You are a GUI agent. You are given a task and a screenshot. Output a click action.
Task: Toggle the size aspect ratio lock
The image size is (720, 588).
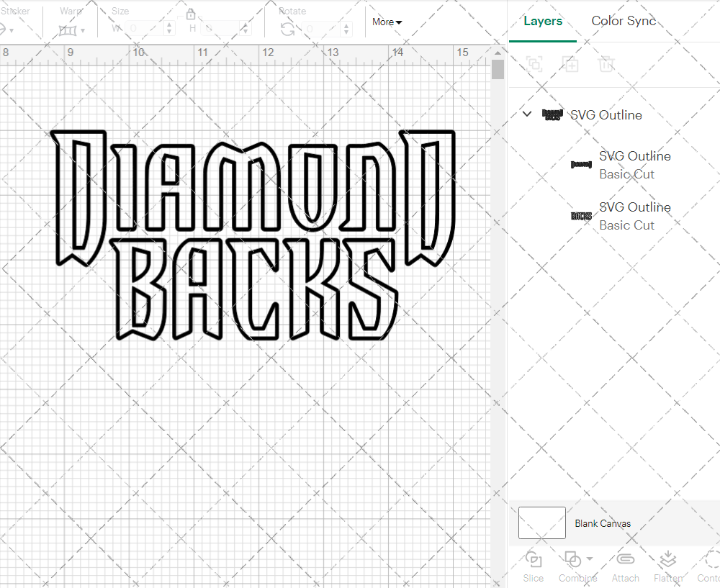click(191, 14)
